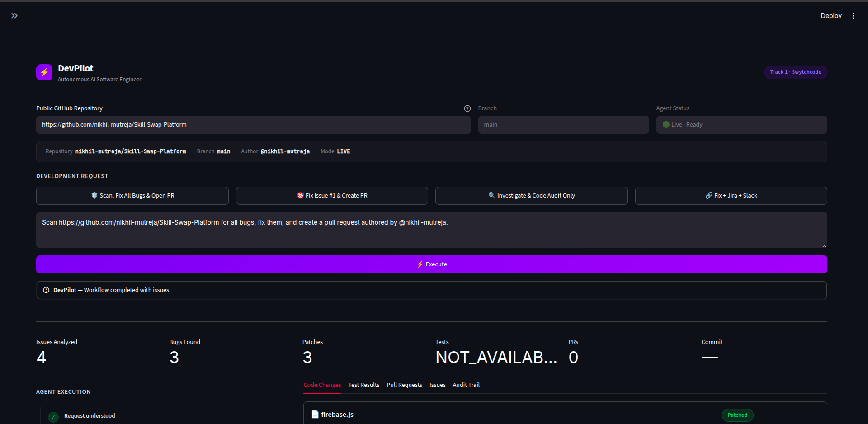Click the @nikhil-mutreja author text
The image size is (868, 424).
tap(285, 151)
